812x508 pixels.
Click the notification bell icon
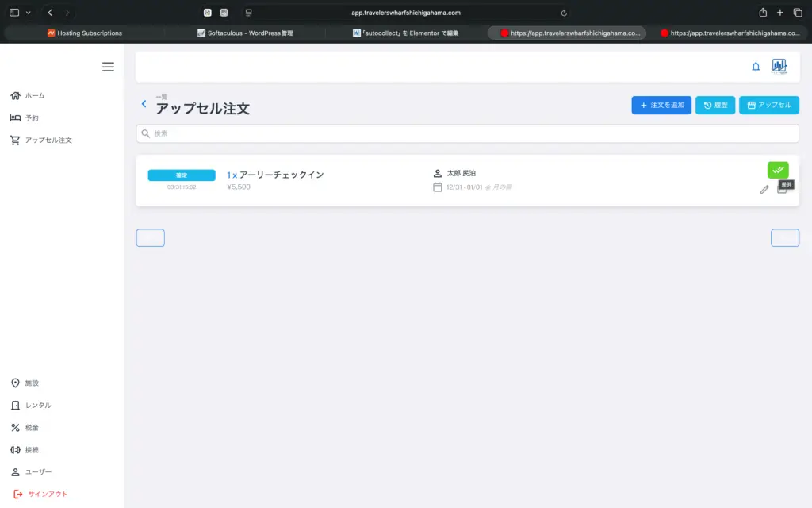756,67
